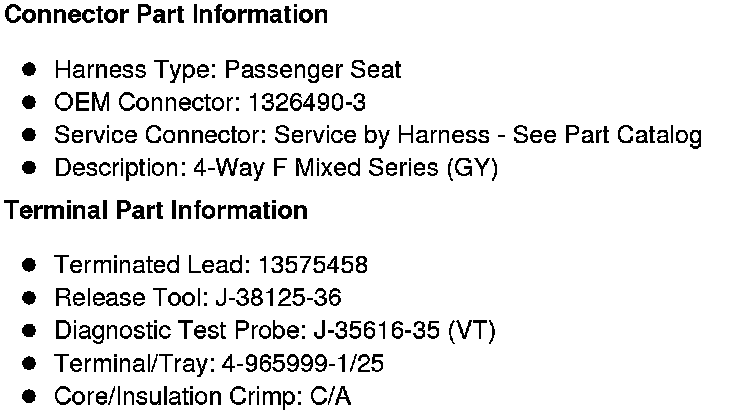
Task: Click the bullet beside Service Connector
Action: (x=30, y=135)
